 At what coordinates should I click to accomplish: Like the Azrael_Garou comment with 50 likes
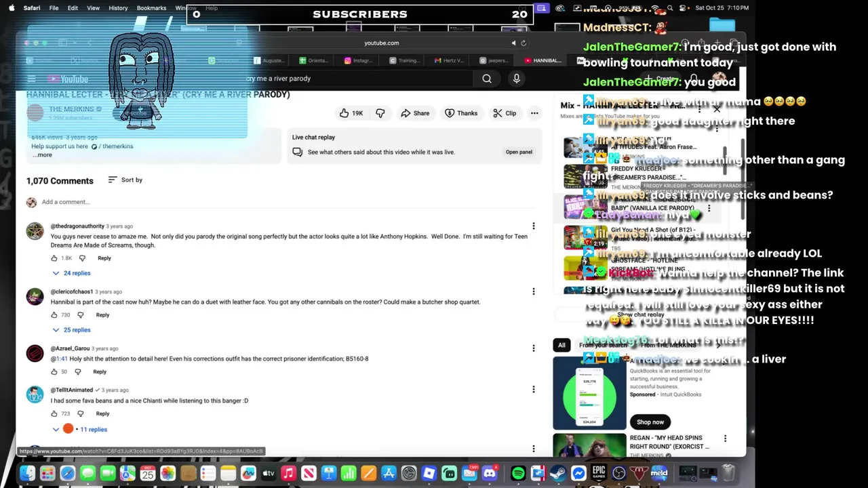click(54, 372)
